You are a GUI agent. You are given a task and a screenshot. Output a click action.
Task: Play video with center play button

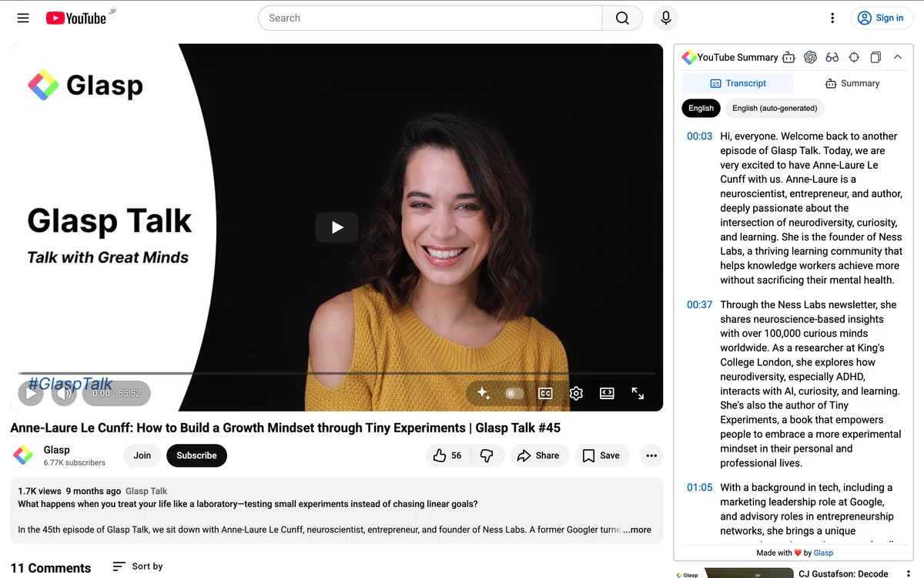tap(336, 227)
